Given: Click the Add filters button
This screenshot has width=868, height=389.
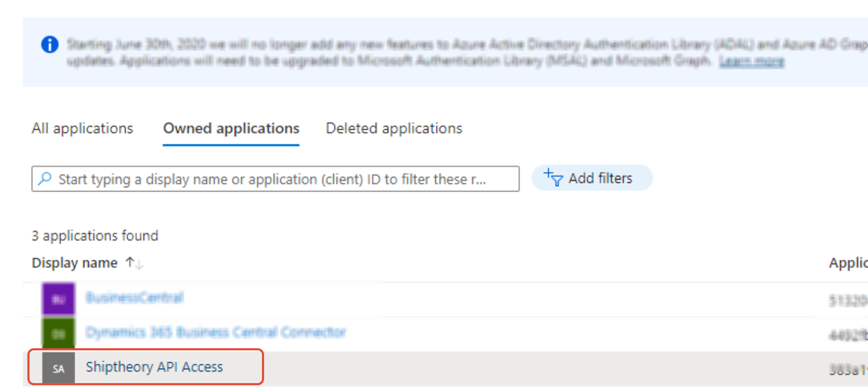Looking at the screenshot, I should [x=592, y=178].
